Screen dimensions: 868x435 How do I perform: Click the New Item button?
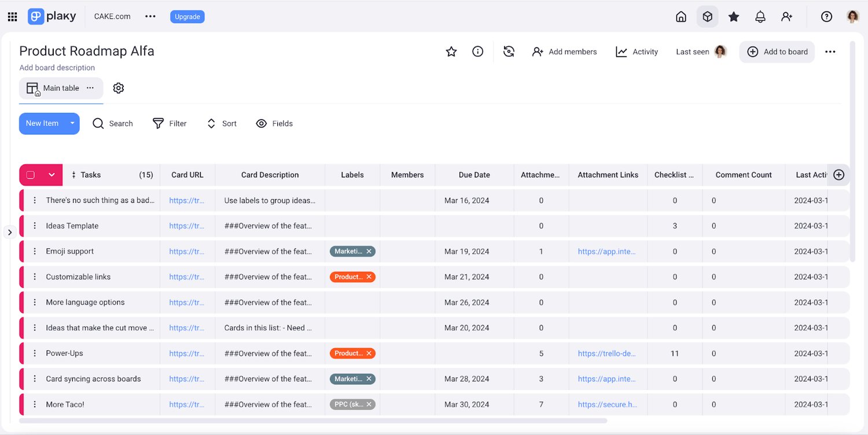coord(42,123)
